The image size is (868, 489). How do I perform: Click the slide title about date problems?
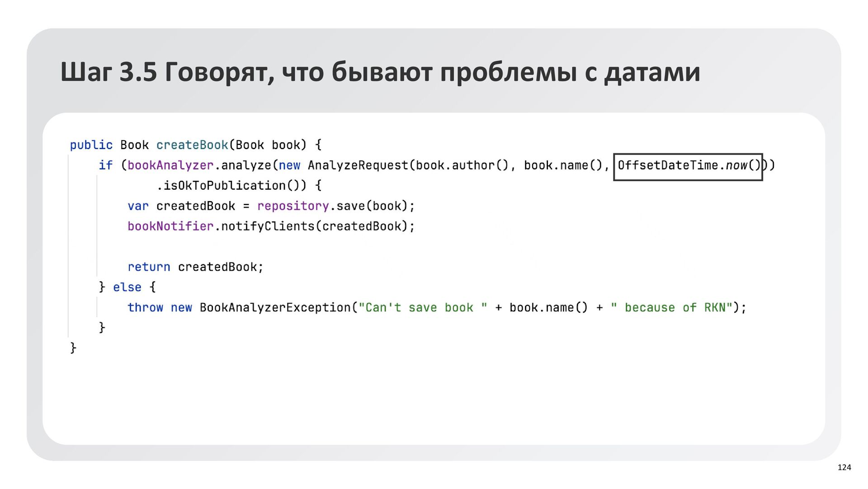[380, 72]
